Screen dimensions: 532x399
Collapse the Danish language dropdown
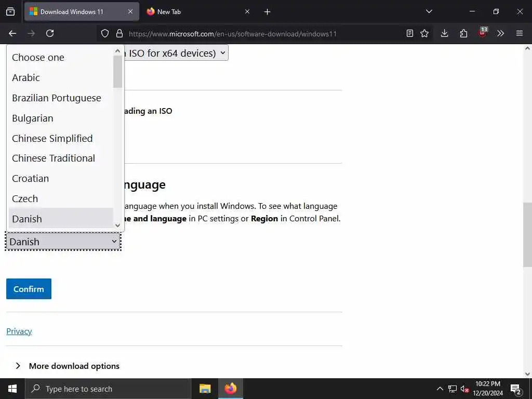(x=63, y=242)
